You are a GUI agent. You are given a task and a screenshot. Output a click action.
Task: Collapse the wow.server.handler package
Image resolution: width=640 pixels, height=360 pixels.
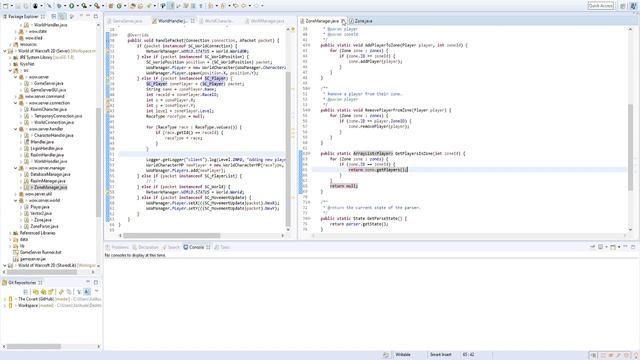16,129
